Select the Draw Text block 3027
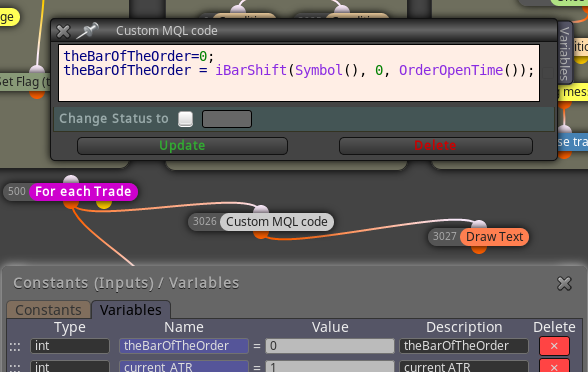The image size is (588, 372). [x=494, y=237]
